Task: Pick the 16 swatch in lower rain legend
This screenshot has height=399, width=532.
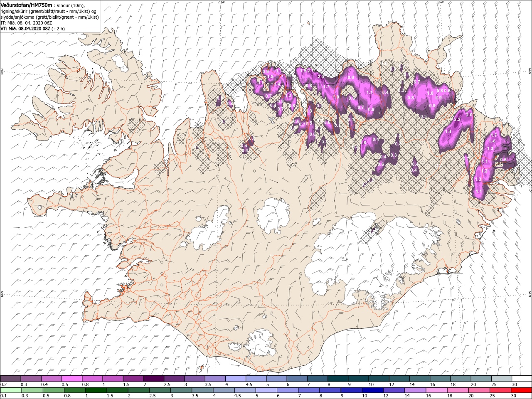Action: coord(436,390)
